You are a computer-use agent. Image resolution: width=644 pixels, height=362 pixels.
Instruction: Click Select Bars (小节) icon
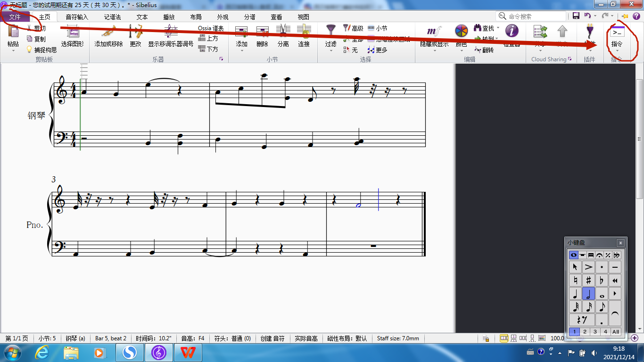(371, 28)
